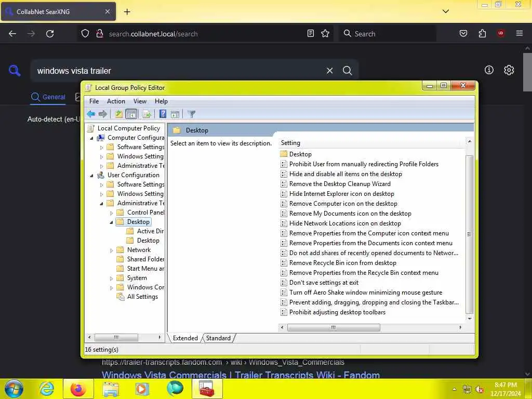Select the Shared Folders tree item
Viewport: 532px width, 399px height.
[140, 259]
